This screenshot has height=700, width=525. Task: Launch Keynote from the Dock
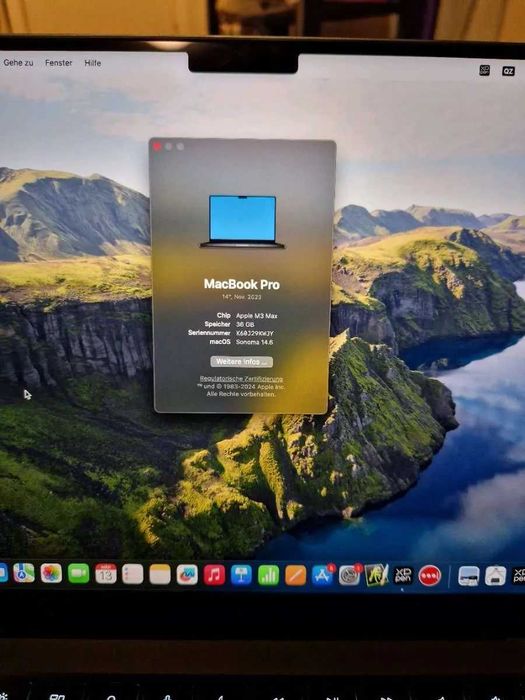[x=242, y=575]
